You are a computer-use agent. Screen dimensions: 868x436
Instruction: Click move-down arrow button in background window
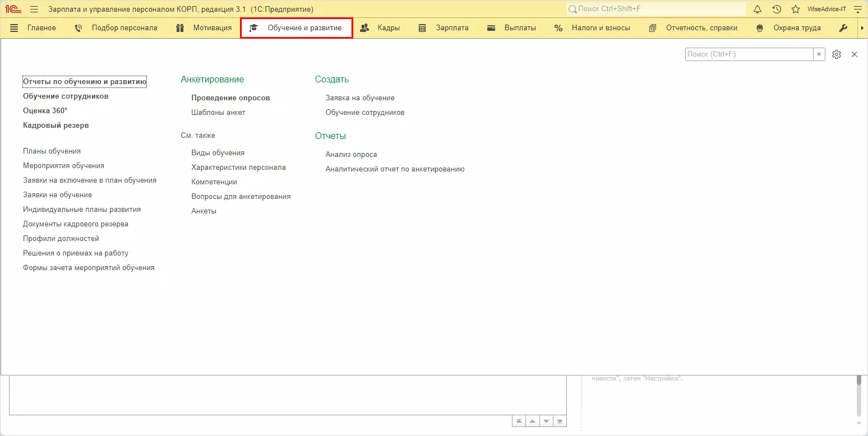pos(546,421)
